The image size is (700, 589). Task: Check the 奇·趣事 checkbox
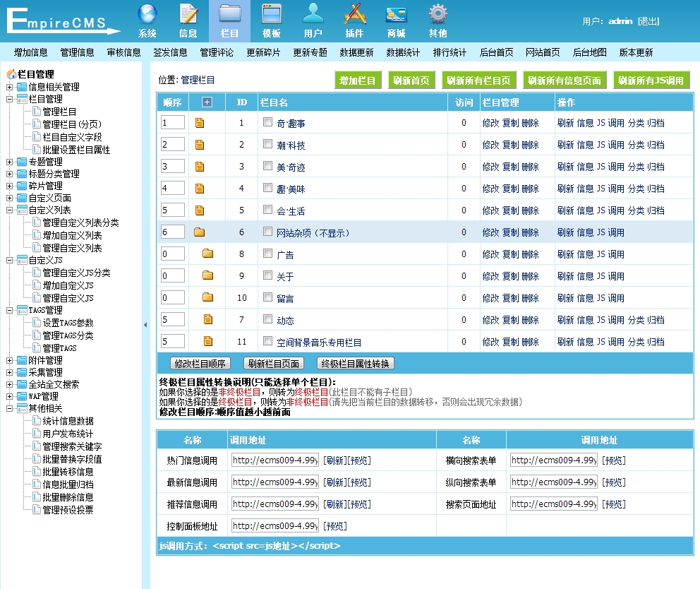267,122
